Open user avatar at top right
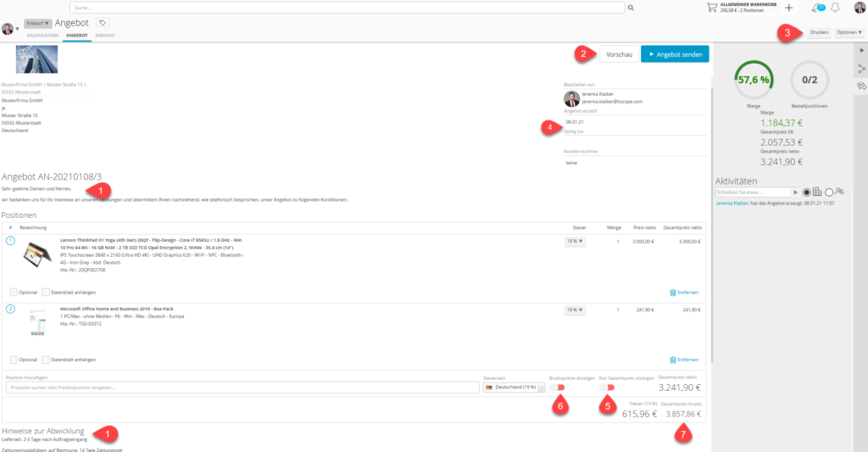The height and width of the screenshot is (452, 868). tap(860, 7)
